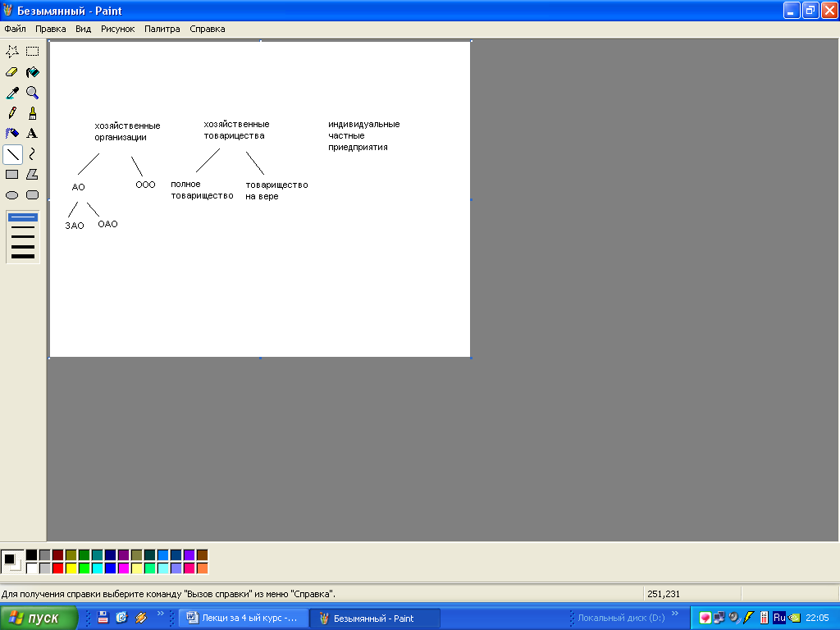Click the floppy disk quick launch icon
The height and width of the screenshot is (630, 840).
click(103, 618)
